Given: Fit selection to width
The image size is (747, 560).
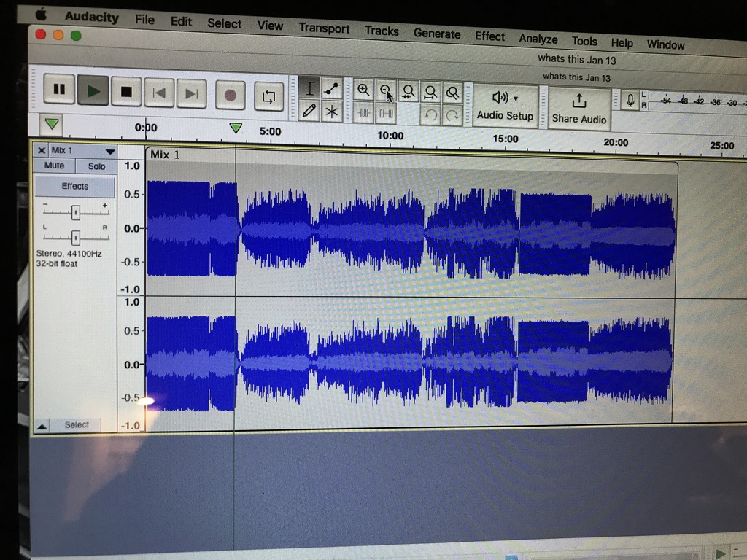Looking at the screenshot, I should pos(409,91).
